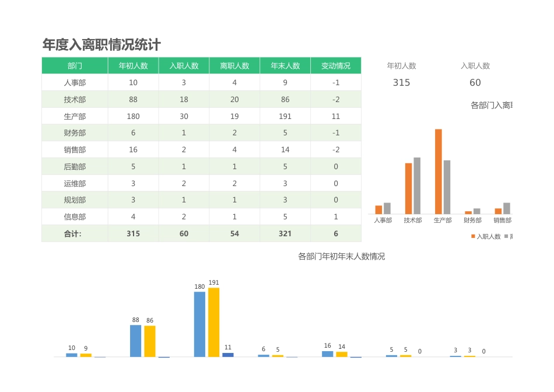Select the 变动情况 column header
The width and height of the screenshot is (554, 392).
tap(336, 65)
